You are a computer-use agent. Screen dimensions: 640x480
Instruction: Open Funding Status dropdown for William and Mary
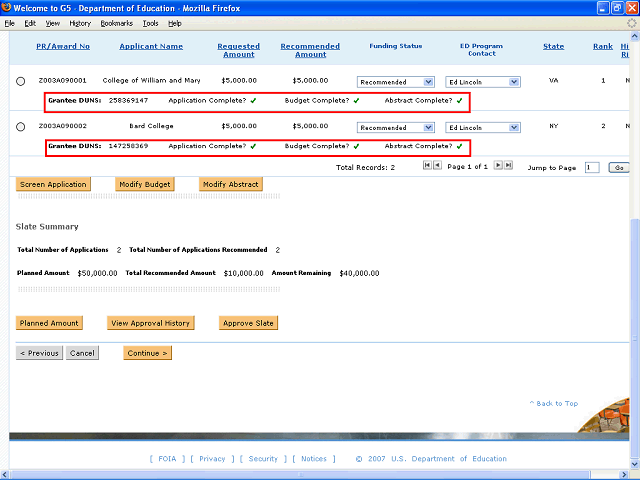click(x=396, y=81)
